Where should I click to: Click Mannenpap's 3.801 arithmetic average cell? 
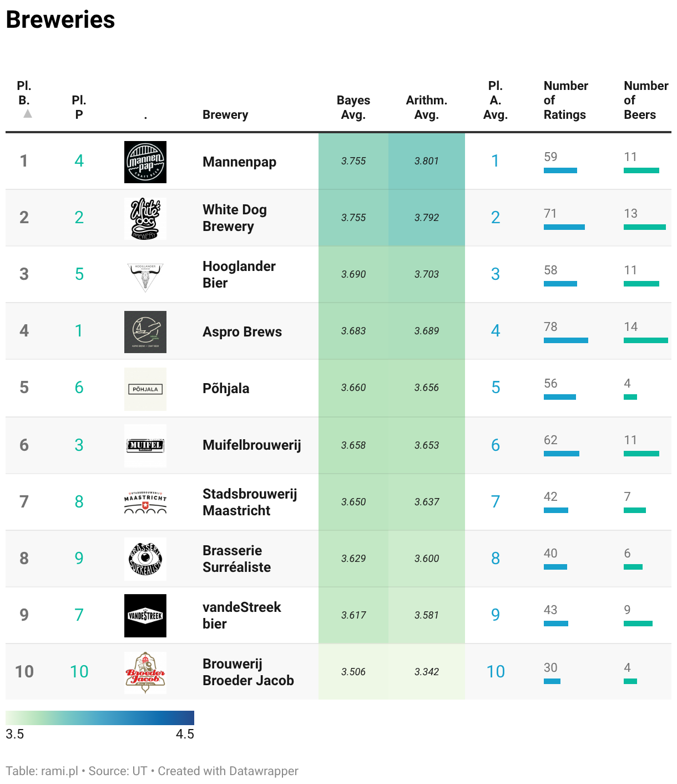tap(427, 161)
